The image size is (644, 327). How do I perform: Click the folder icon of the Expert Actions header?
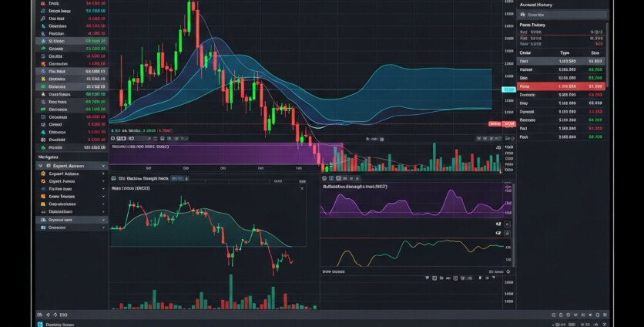[49, 166]
